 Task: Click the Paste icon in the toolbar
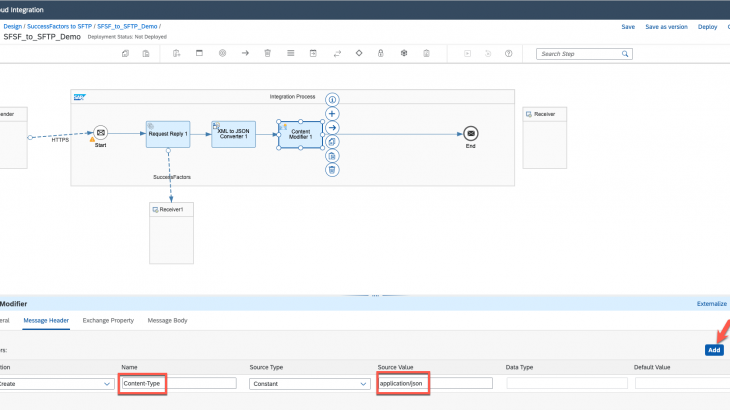pos(146,54)
